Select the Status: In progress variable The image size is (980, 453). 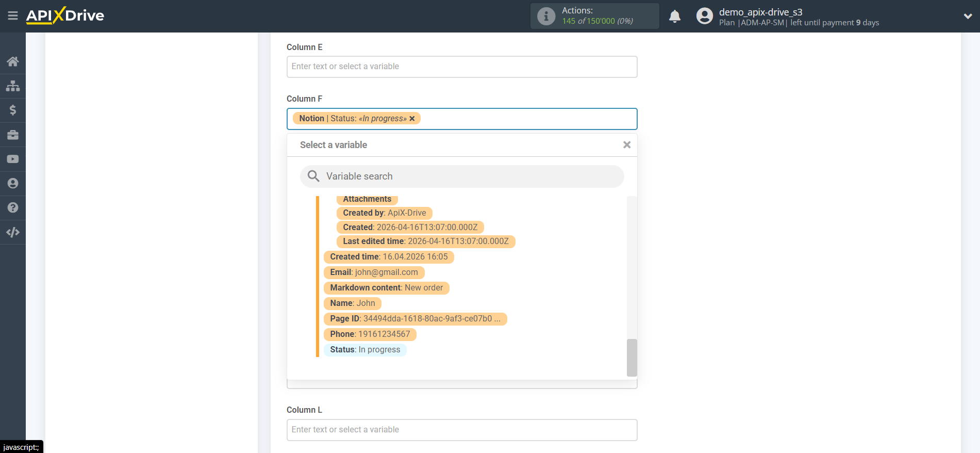pyautogui.click(x=365, y=350)
